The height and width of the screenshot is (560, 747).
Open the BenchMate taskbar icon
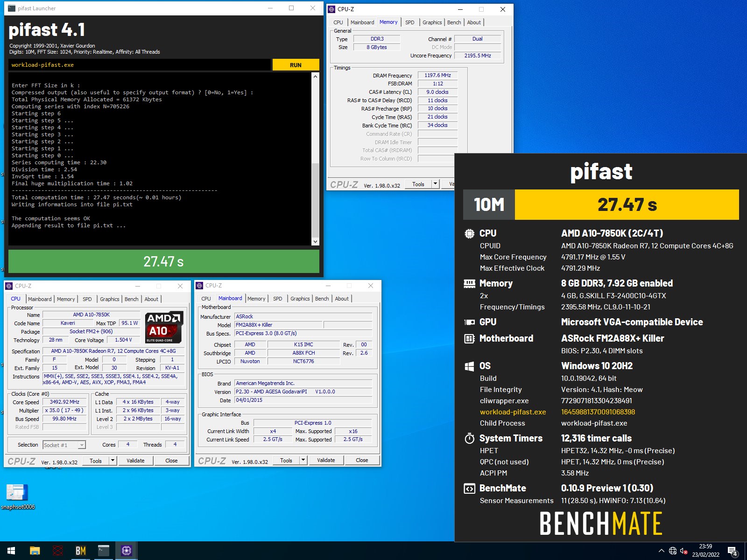pos(80,551)
